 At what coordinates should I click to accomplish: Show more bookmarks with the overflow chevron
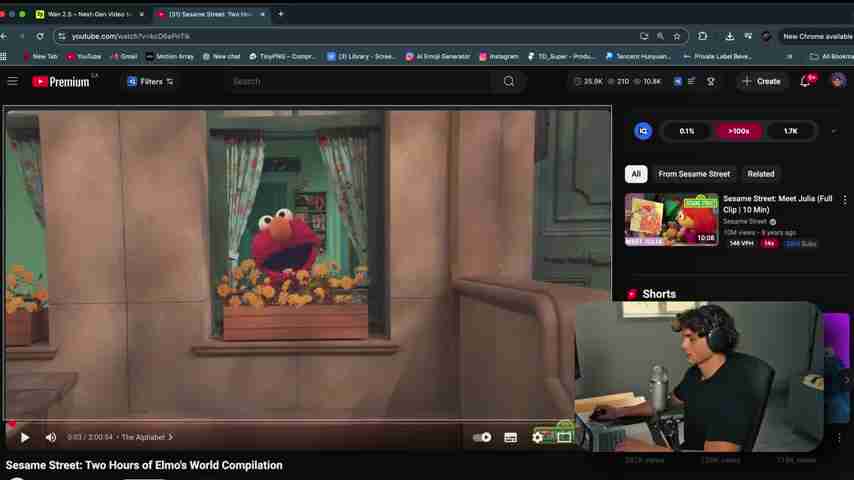789,56
